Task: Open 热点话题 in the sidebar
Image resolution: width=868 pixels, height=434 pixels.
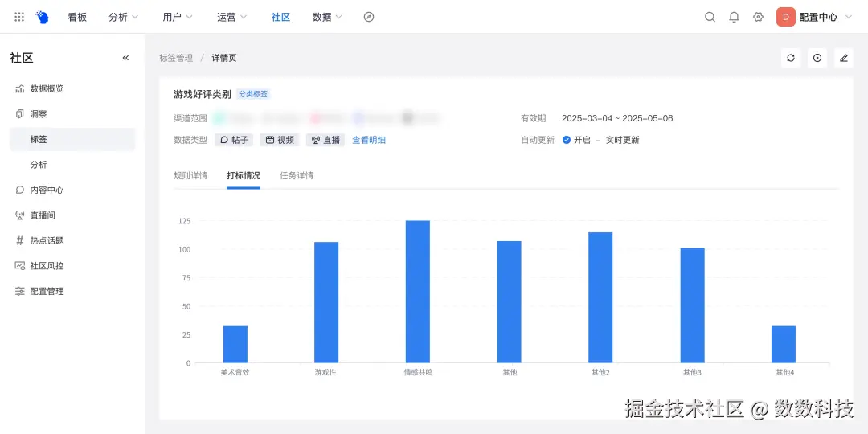Action: 72,241
